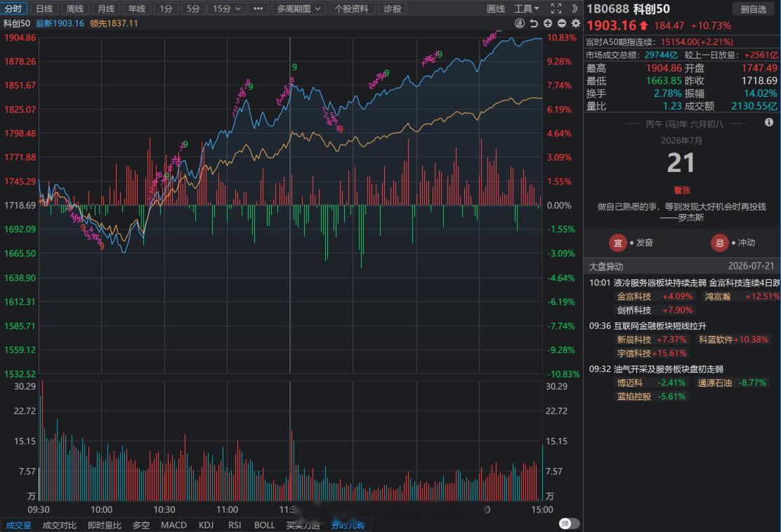Click the red 忌 circle icon

pos(719,243)
